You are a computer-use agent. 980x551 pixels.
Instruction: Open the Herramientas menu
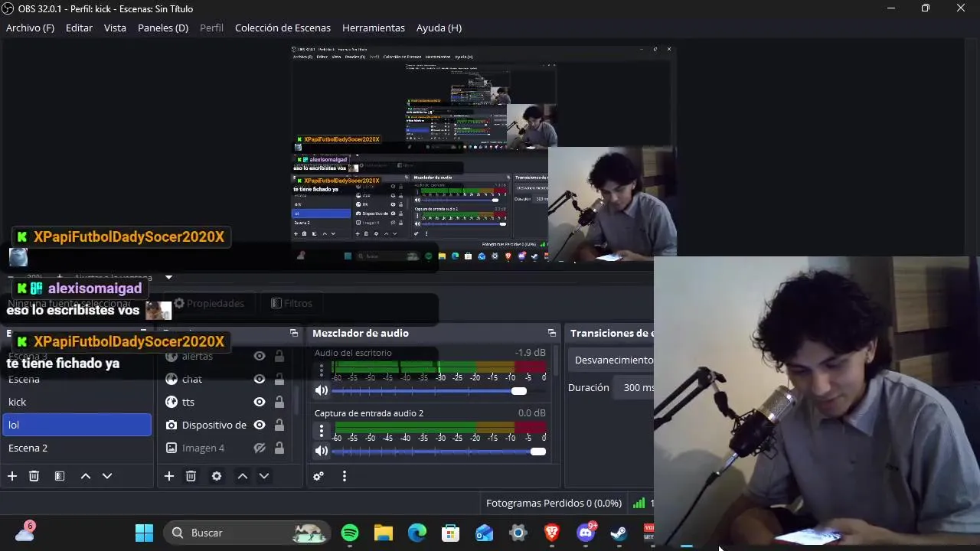374,28
